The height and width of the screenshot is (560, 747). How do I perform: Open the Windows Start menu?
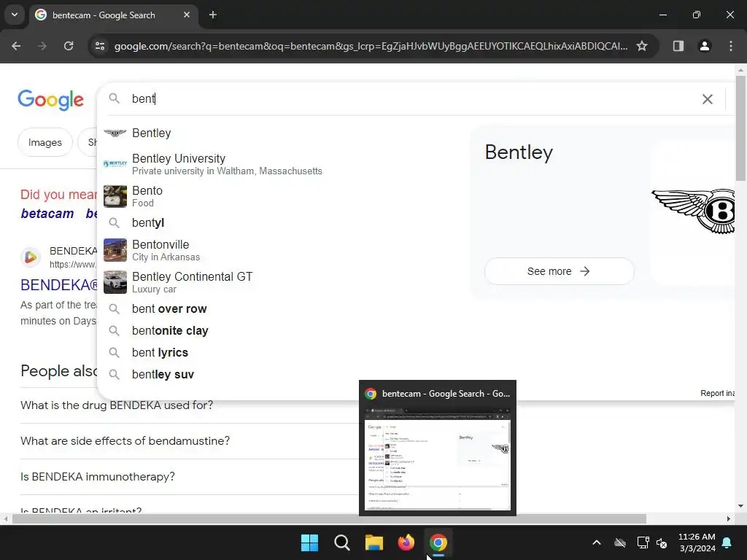(309, 542)
